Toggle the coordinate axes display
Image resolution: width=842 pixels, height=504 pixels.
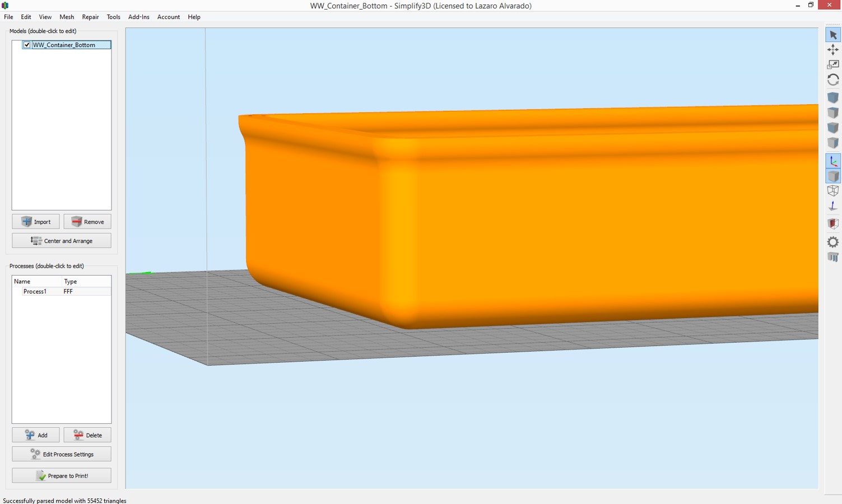point(833,161)
